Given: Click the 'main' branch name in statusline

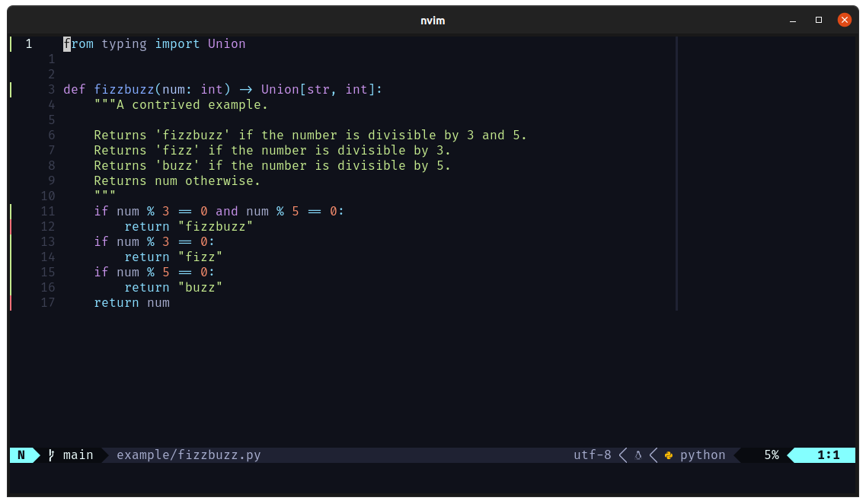Looking at the screenshot, I should [x=78, y=455].
